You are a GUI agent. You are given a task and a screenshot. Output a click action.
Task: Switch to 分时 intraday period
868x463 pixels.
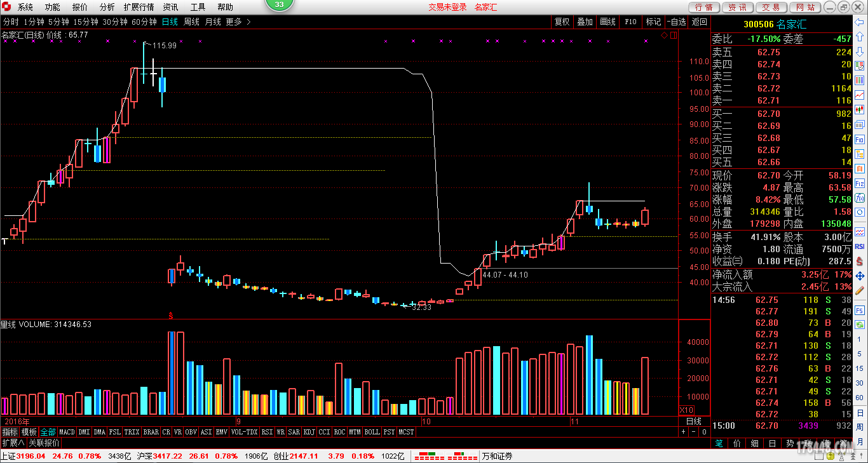pyautogui.click(x=11, y=22)
